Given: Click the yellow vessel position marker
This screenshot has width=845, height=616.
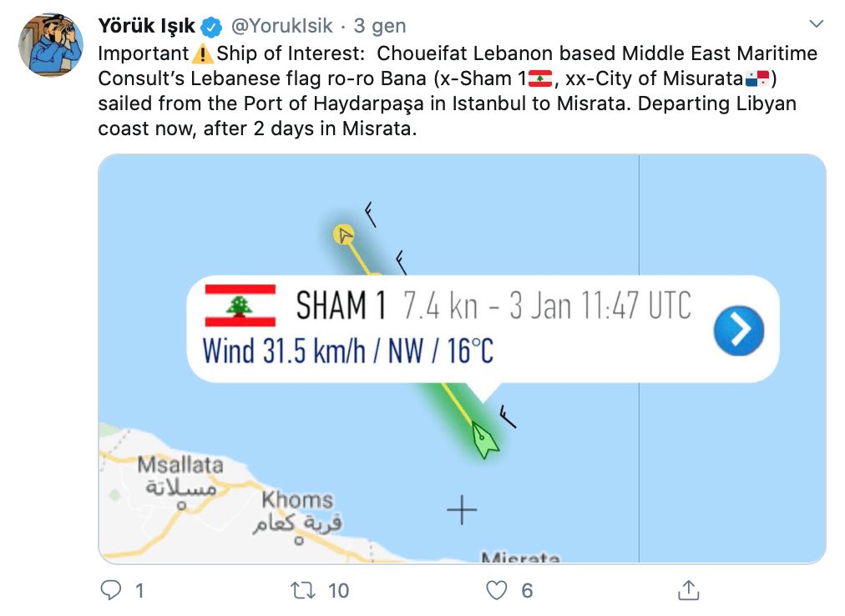Looking at the screenshot, I should (x=343, y=235).
